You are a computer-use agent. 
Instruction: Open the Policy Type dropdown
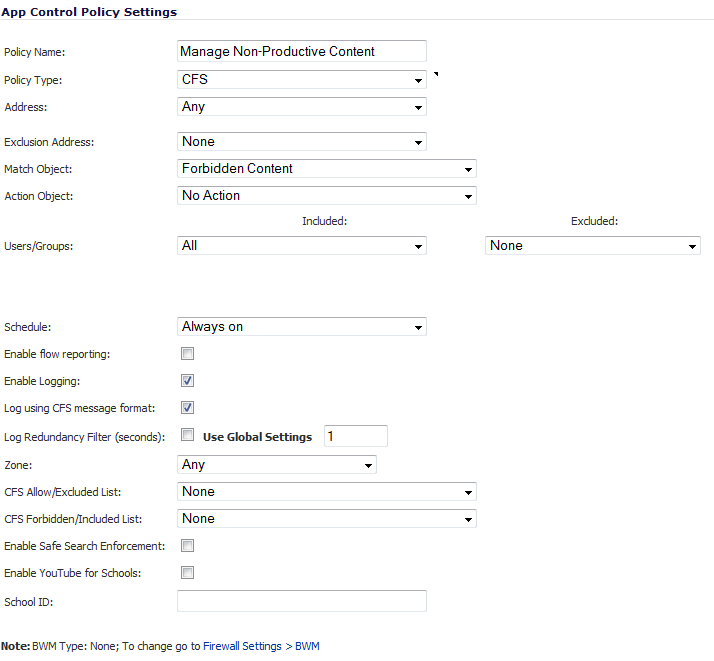tap(301, 80)
